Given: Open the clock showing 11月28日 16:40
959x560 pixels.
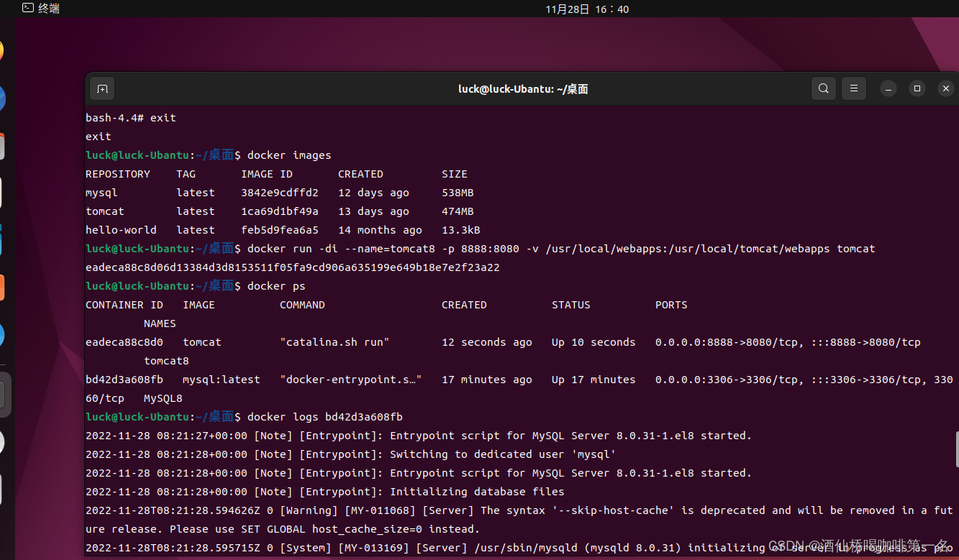Looking at the screenshot, I should pyautogui.click(x=587, y=9).
